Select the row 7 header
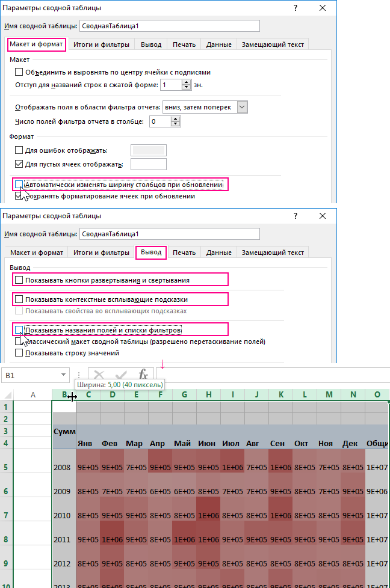 point(6,515)
